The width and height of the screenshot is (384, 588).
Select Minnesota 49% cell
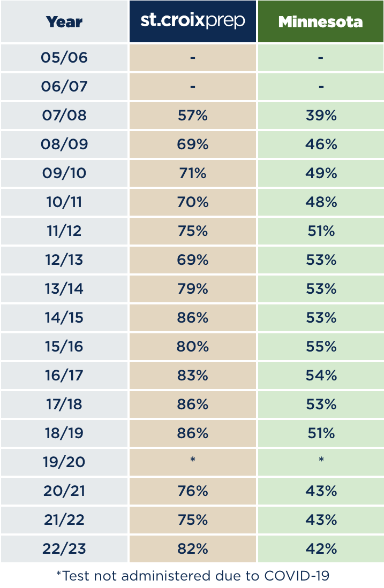coord(321,173)
